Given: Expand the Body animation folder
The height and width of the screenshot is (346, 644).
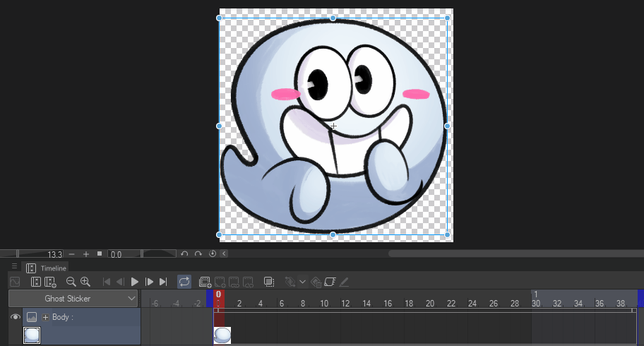Looking at the screenshot, I should (46, 318).
